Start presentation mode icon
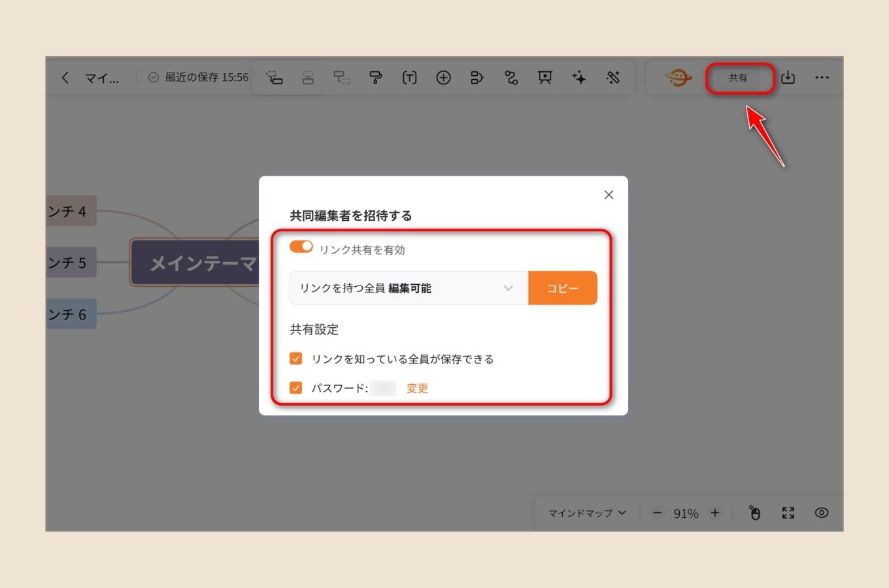889x588 pixels. click(x=545, y=78)
